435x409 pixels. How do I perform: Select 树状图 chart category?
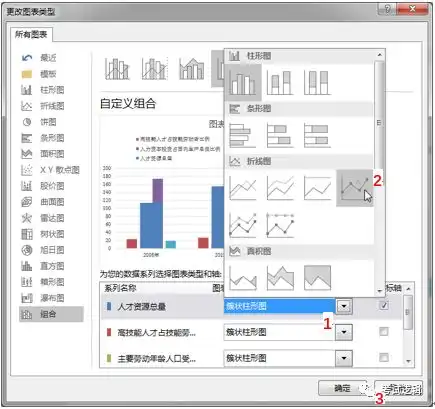tap(51, 234)
